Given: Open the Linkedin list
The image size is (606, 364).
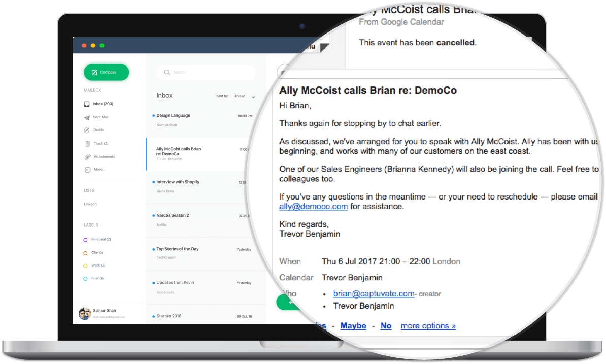Looking at the screenshot, I should (90, 204).
